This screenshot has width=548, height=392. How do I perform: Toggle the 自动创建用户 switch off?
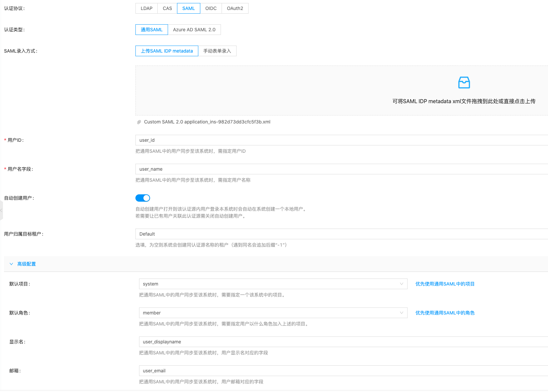click(143, 198)
